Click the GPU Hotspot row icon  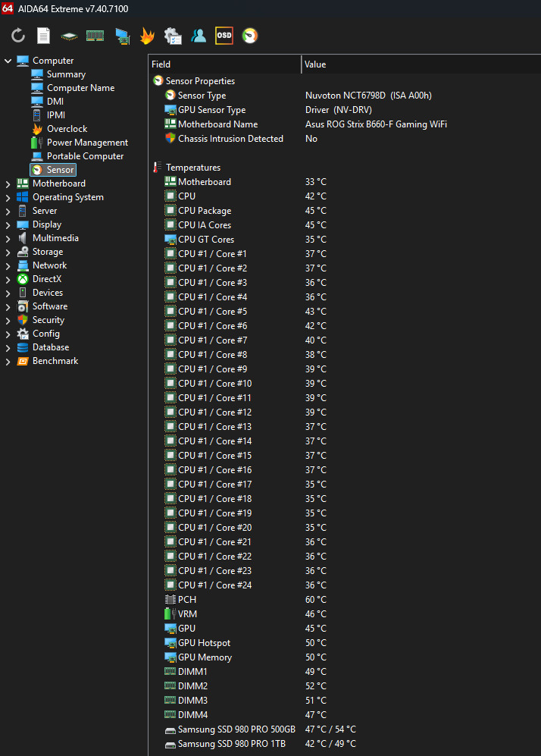tap(170, 643)
